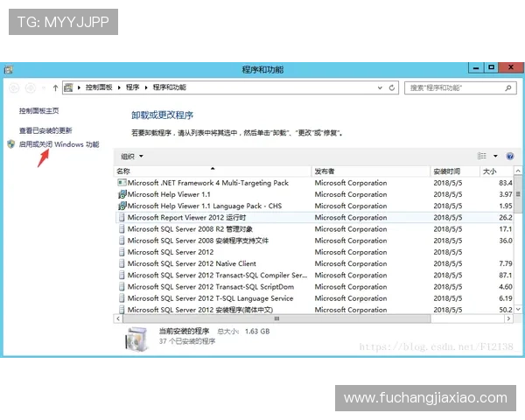Click installed programs icon in details pane
The height and width of the screenshot is (420, 525).
(x=136, y=339)
